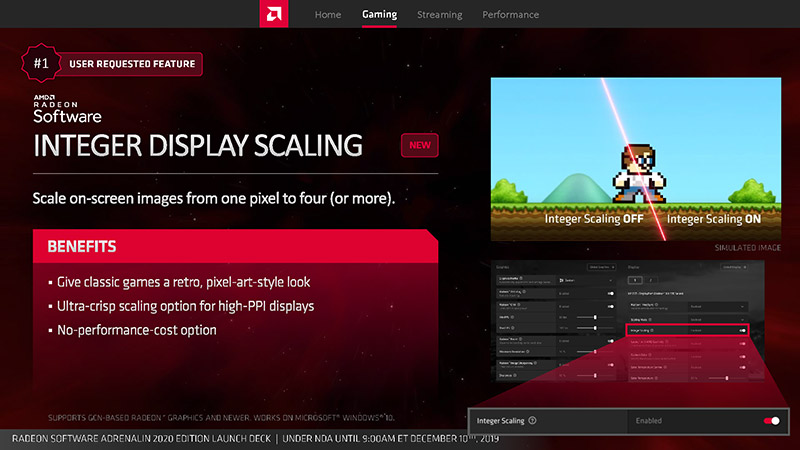
Task: Click help icon next to Max FPS
Action: 513,328
